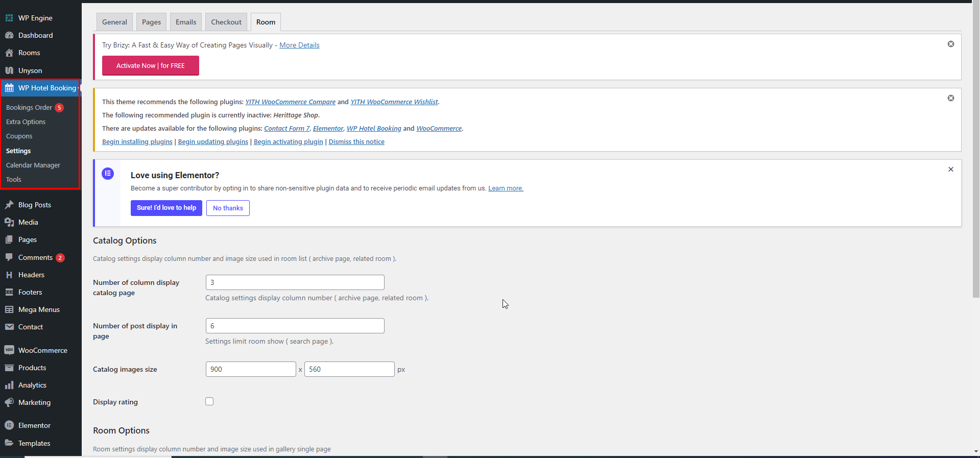980x458 pixels.
Task: Click Begin activating plugin link
Action: [x=289, y=141]
